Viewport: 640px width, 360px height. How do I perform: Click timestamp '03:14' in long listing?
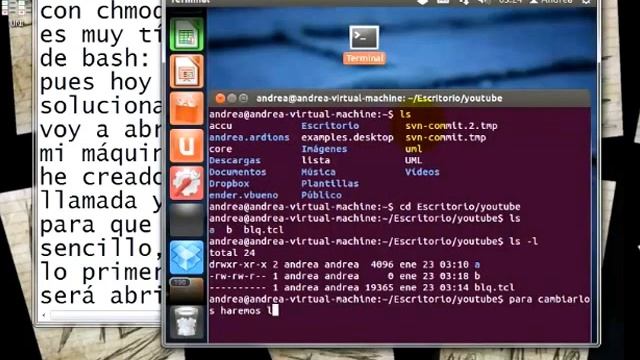(454, 288)
